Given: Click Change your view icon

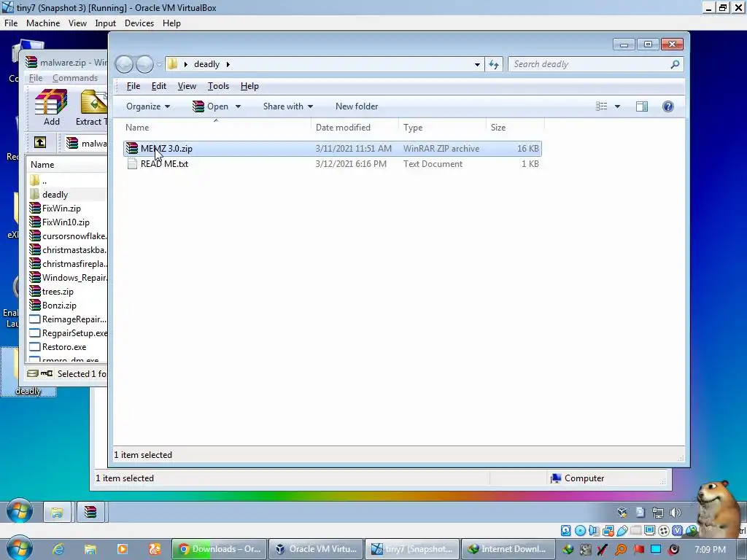Looking at the screenshot, I should point(601,106).
